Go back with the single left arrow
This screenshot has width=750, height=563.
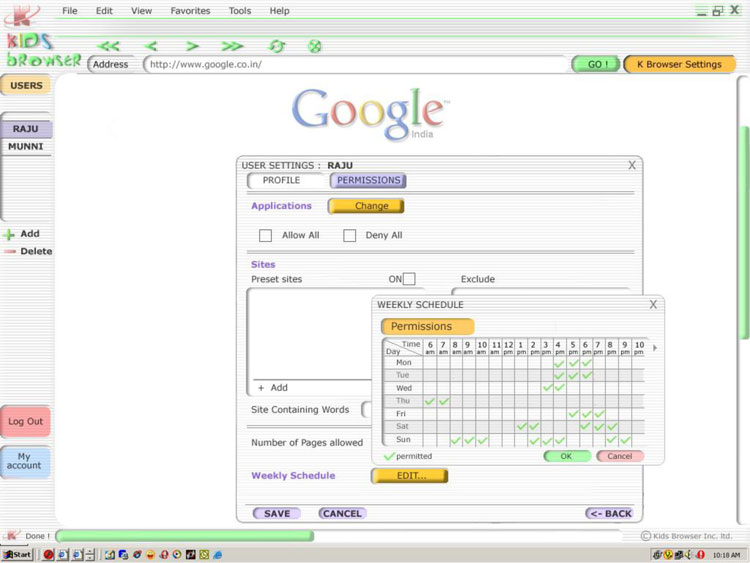pos(151,46)
